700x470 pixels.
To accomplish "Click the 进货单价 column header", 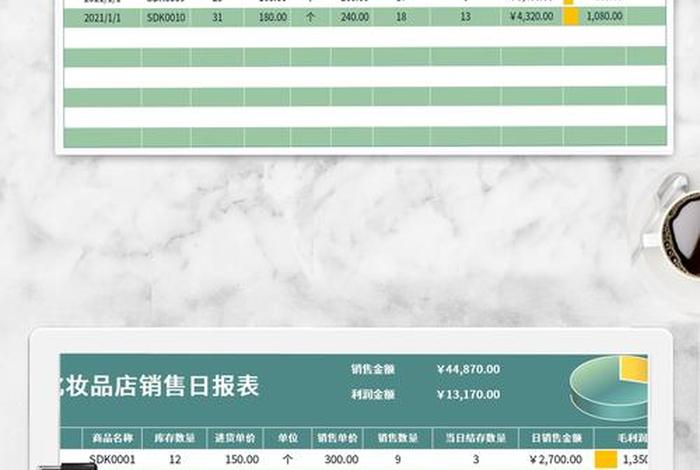I will (x=235, y=438).
